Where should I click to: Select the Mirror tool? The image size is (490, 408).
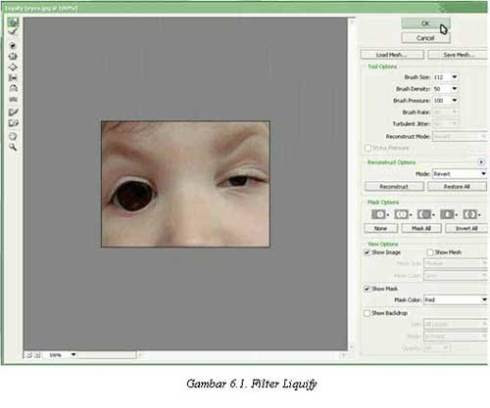pos(13,88)
